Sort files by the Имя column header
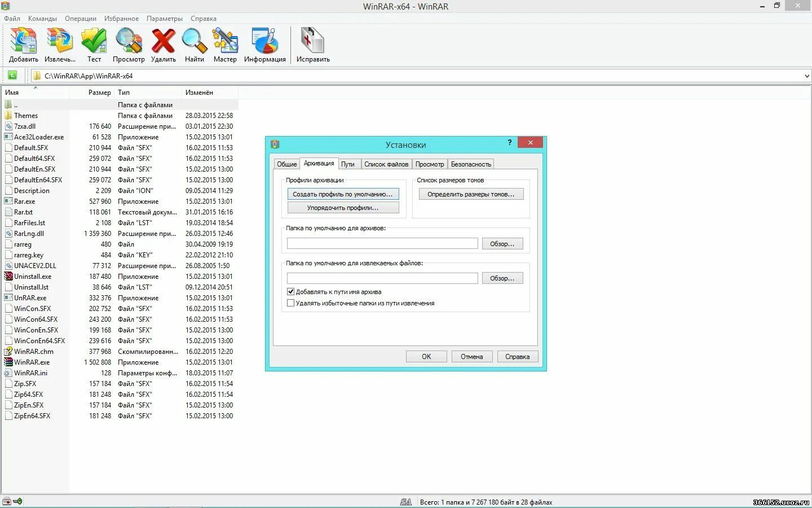The image size is (812, 508). tap(35, 93)
